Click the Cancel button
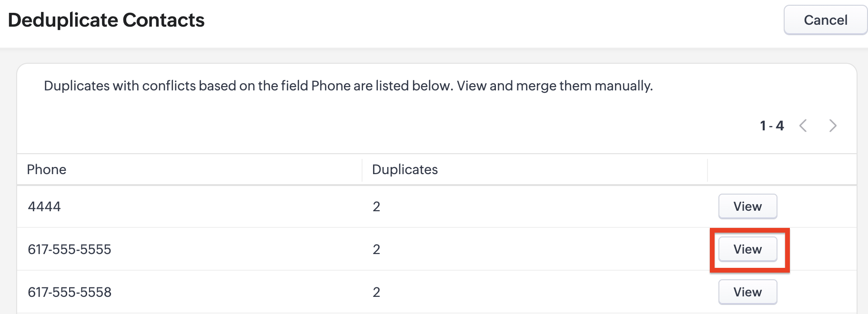This screenshot has height=314, width=868. tap(825, 20)
